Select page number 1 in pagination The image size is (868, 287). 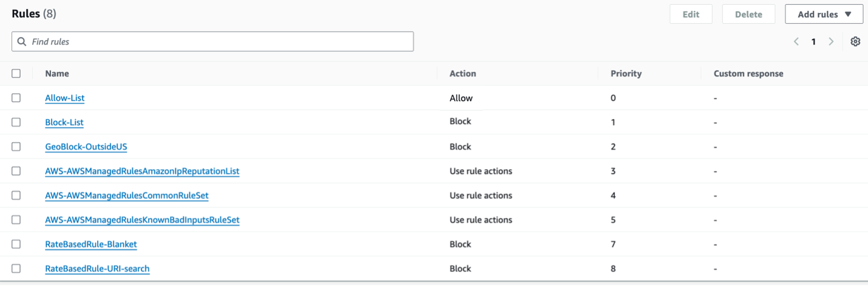pos(813,42)
